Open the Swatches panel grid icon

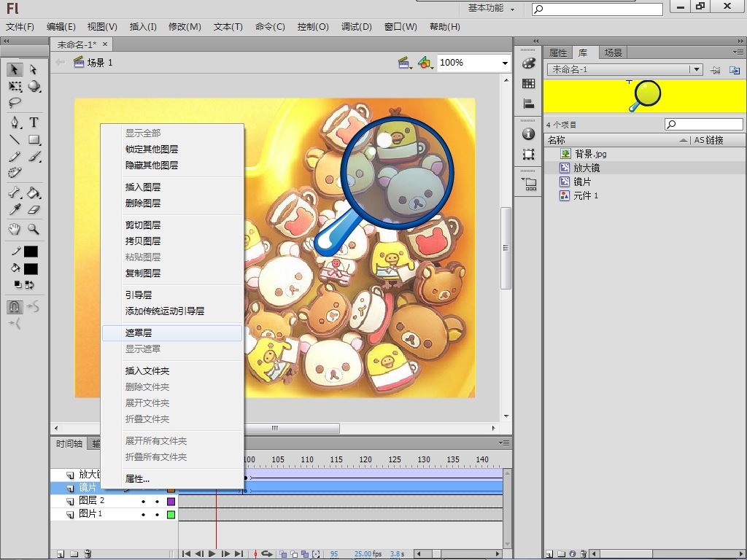(528, 83)
